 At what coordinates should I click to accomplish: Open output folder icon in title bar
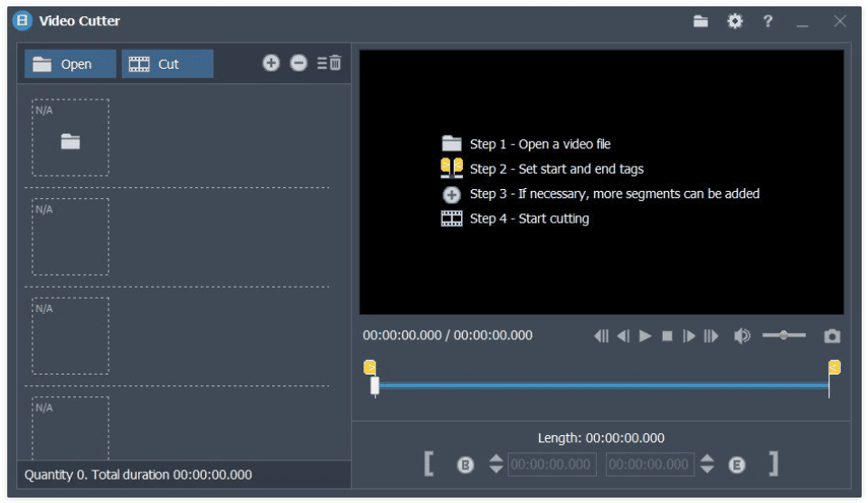701,22
